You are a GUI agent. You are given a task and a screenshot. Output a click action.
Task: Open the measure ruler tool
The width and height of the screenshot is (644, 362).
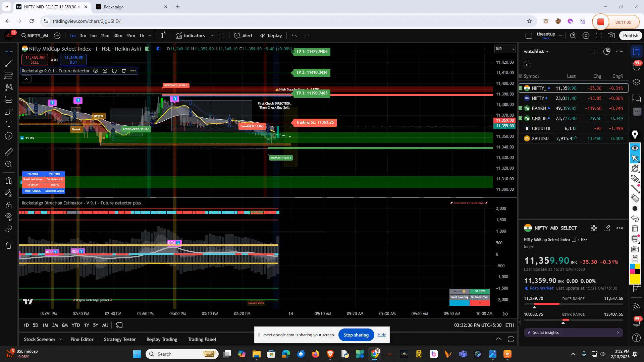[9, 152]
